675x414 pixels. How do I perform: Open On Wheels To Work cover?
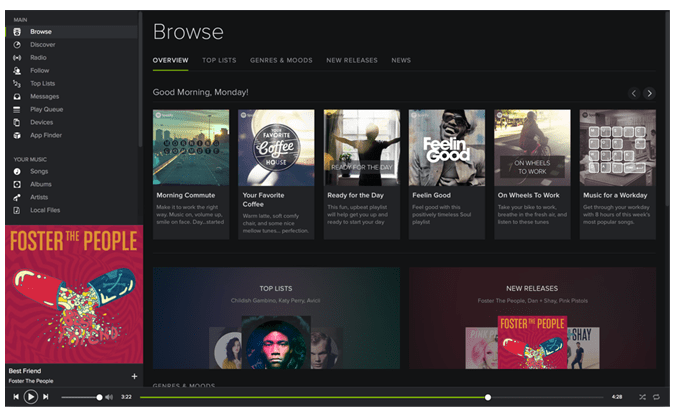(x=532, y=148)
